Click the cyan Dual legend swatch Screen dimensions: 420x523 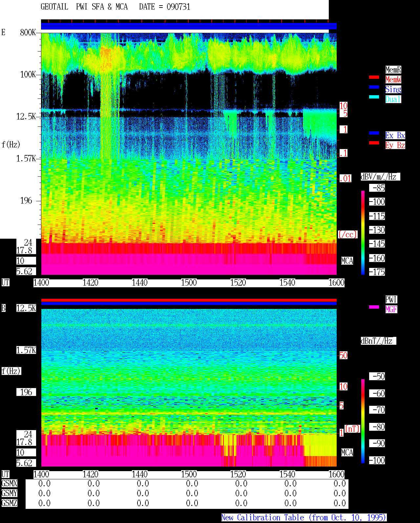374,97
